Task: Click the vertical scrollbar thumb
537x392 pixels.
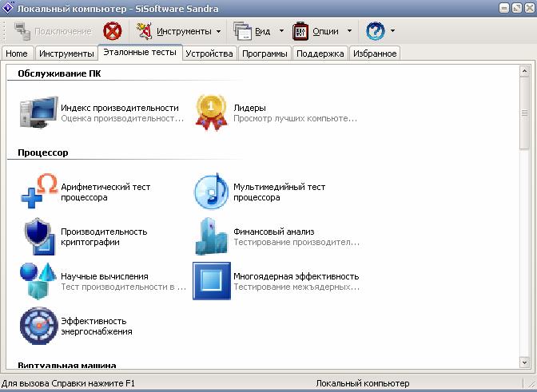Action: [524, 113]
